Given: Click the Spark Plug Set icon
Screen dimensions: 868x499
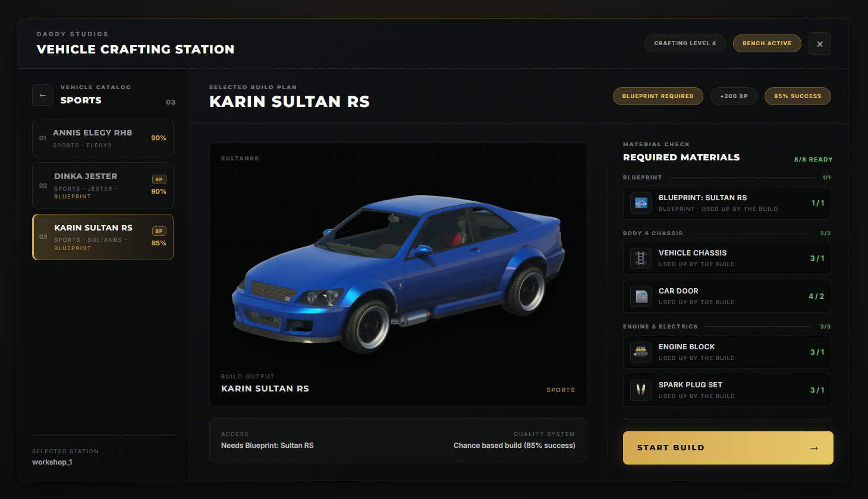Looking at the screenshot, I should (641, 390).
